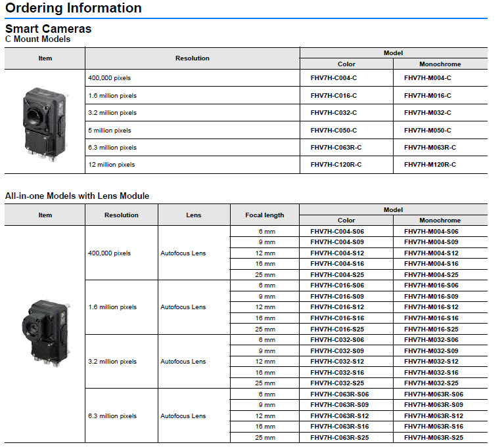Viewport: 504px width, 447px height.
Task: Select model FHV7H-C004-C
Action: 333,78
